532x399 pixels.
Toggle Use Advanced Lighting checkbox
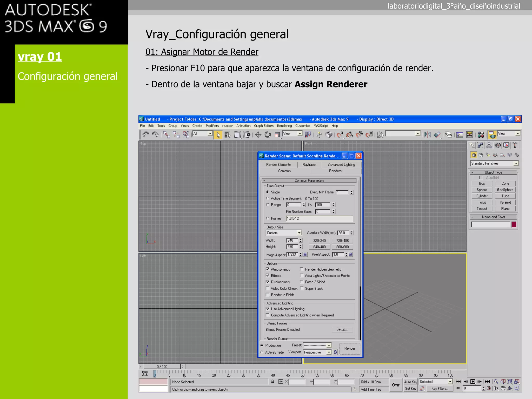click(x=267, y=309)
